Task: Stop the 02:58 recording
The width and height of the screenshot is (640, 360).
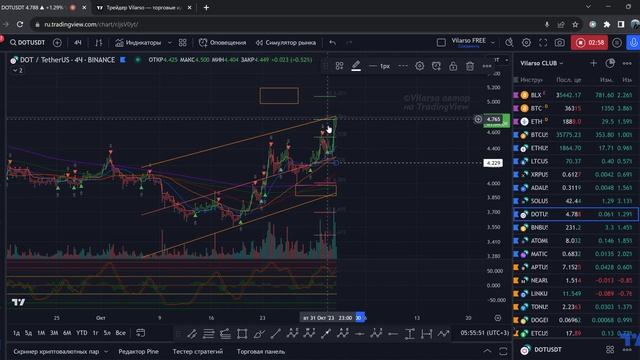Action: pyautogui.click(x=589, y=42)
